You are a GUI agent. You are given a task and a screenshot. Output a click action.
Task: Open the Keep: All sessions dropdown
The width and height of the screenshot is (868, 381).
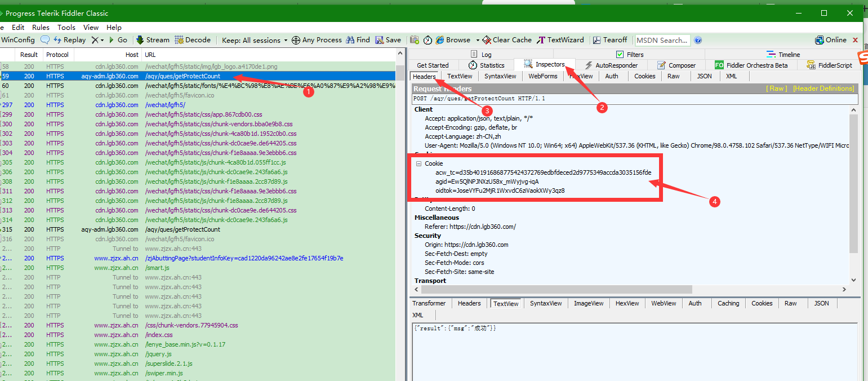255,40
